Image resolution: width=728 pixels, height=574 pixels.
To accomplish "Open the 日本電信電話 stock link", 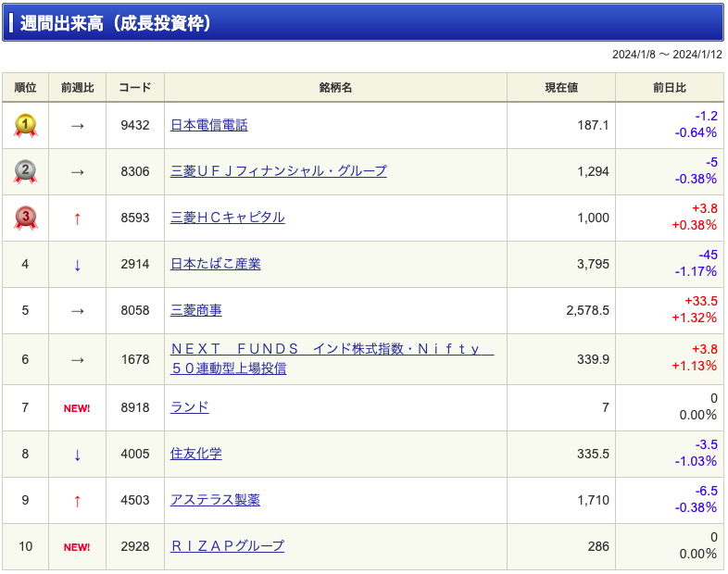I will click(209, 125).
